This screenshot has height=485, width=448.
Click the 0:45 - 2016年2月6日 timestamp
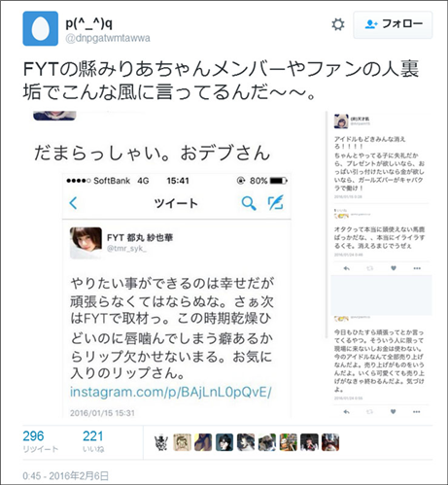coord(66,476)
